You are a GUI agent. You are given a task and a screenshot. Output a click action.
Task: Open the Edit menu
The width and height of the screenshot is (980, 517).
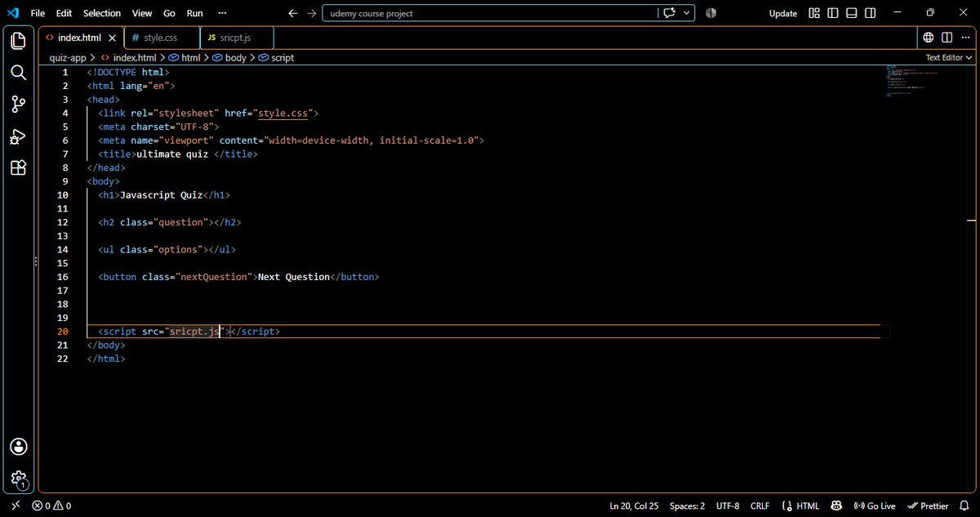pos(64,13)
